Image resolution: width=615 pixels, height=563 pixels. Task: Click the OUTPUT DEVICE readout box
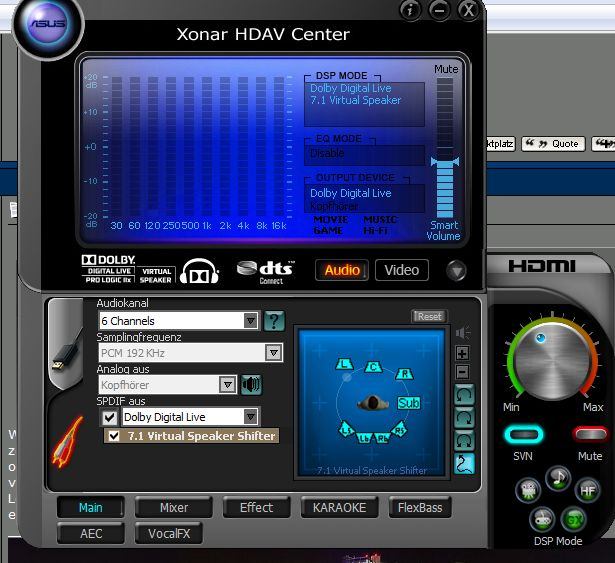tap(364, 199)
